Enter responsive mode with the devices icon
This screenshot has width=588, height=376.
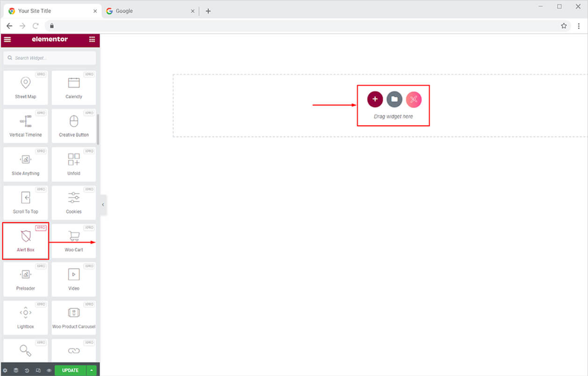pos(38,370)
